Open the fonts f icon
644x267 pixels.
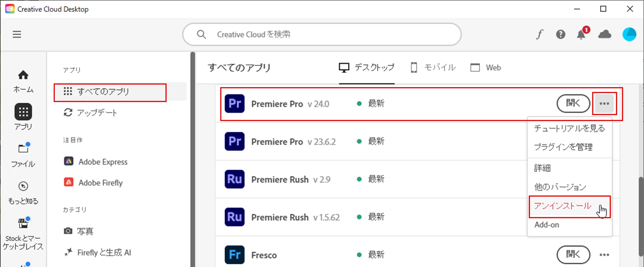coord(539,34)
